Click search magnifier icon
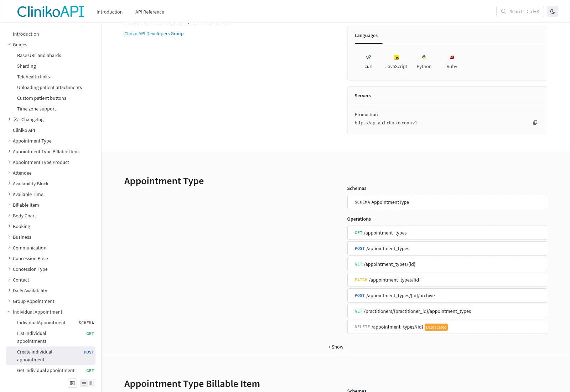 [x=504, y=11]
